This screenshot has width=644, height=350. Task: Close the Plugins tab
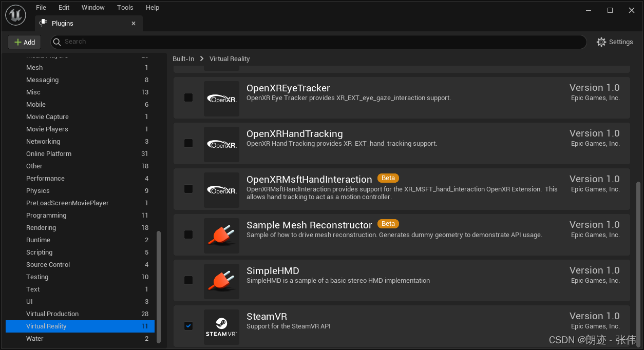point(134,23)
